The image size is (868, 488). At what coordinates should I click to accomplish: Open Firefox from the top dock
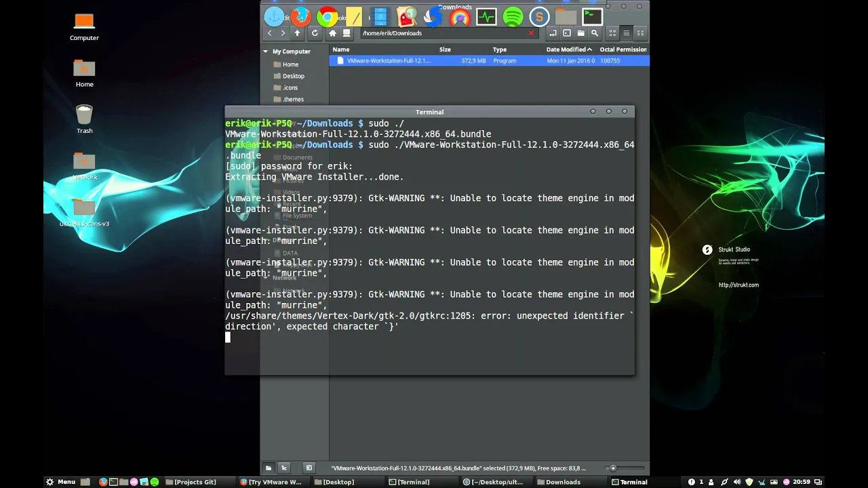click(300, 17)
